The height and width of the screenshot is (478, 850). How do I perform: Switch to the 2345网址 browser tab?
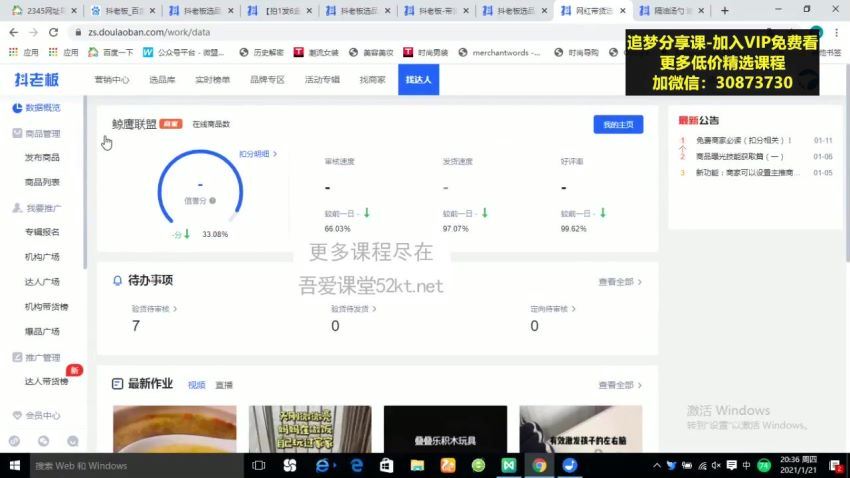click(x=44, y=10)
